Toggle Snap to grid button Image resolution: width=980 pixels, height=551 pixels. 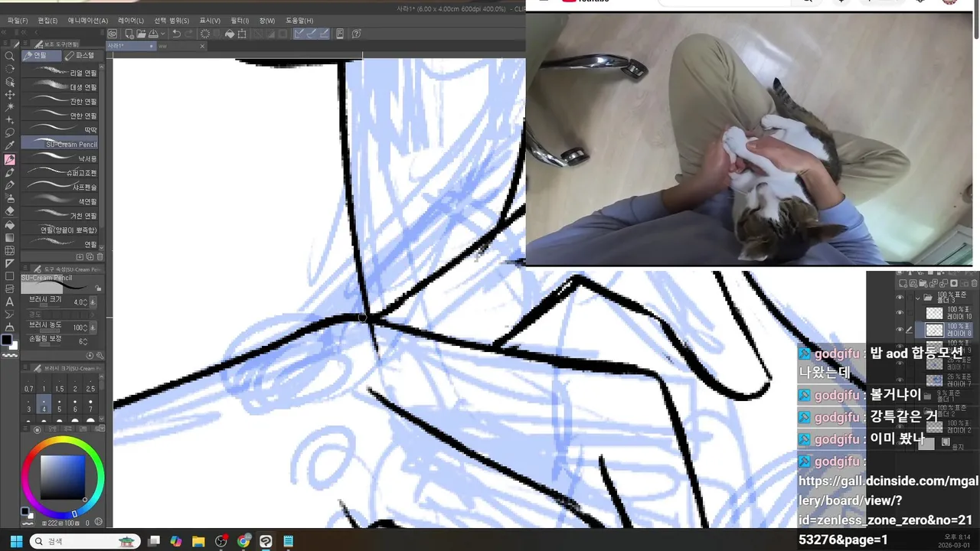325,34
